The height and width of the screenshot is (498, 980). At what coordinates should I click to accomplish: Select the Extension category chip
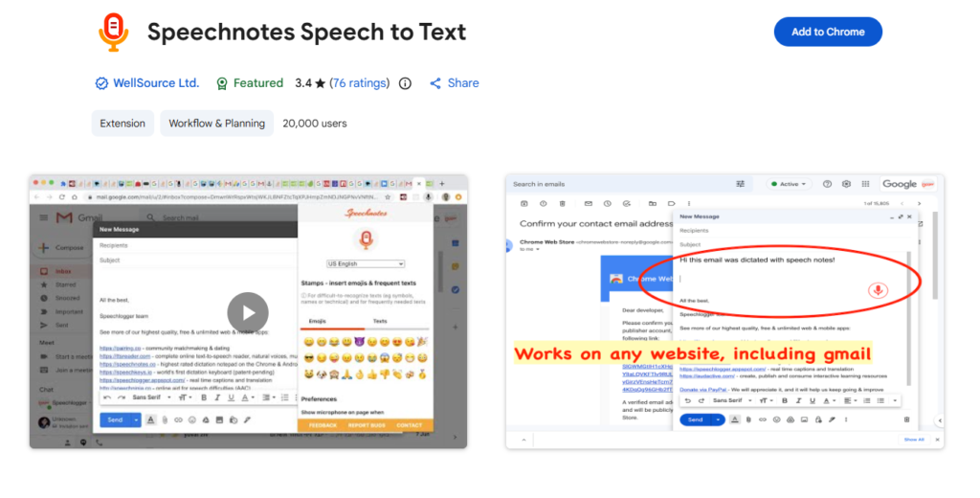tap(122, 124)
